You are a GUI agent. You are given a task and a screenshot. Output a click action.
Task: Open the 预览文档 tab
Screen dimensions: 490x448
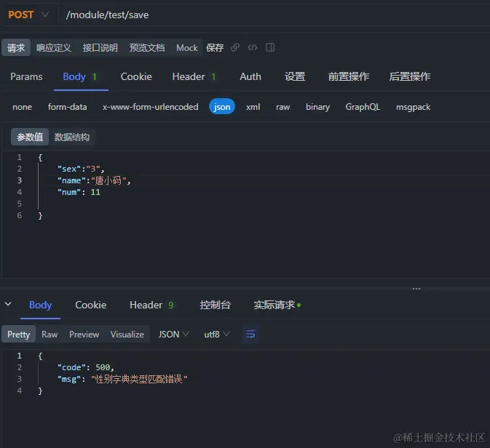147,48
